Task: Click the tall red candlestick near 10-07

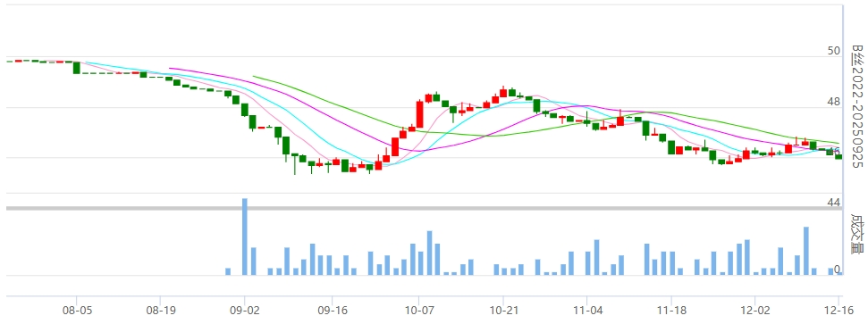Action: pyautogui.click(x=419, y=114)
